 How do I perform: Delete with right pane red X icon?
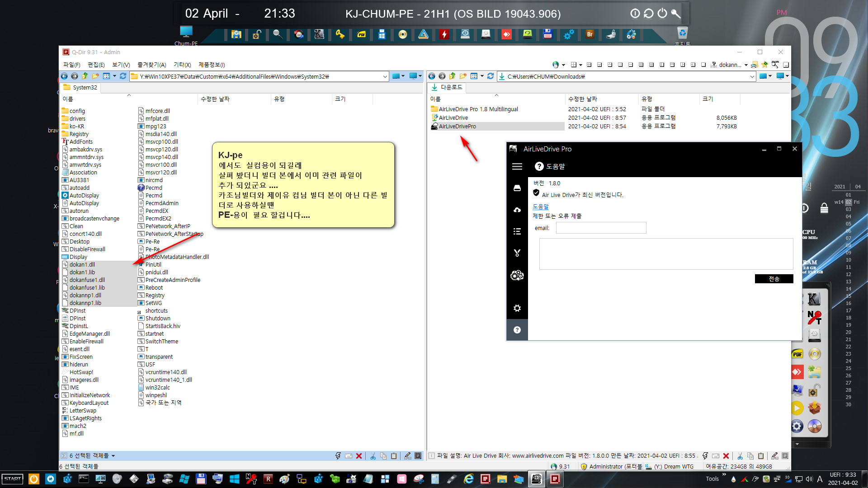coord(726,456)
